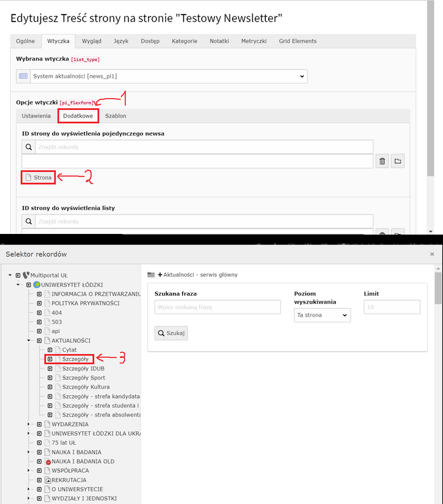The image size is (443, 504).
Task: Click the trash icon beside single-news ID field
Action: tap(382, 161)
